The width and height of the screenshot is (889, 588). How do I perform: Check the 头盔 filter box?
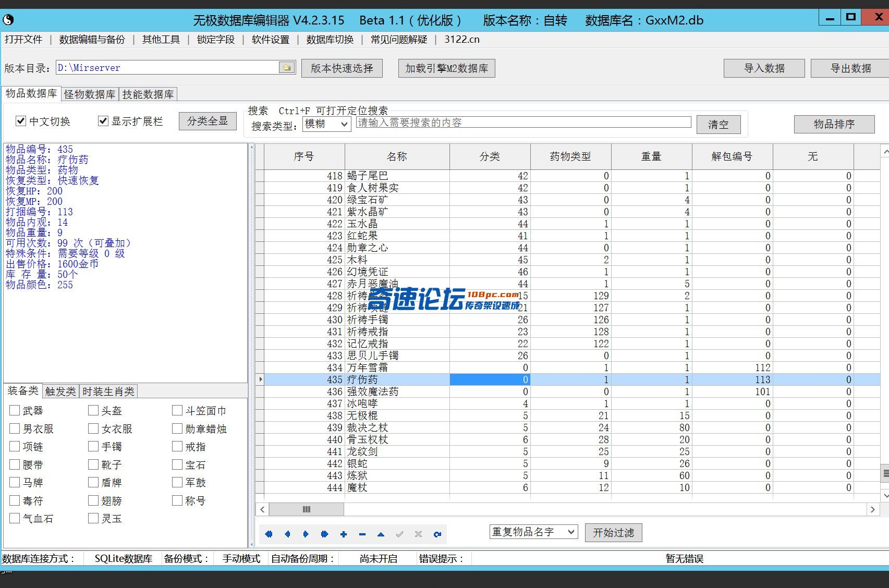coord(93,410)
